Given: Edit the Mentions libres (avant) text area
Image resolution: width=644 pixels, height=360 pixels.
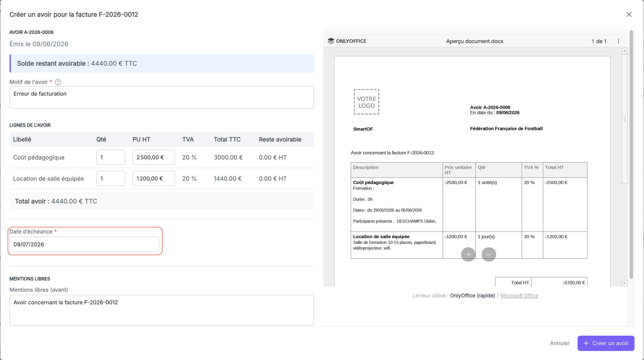Looking at the screenshot, I should [x=162, y=310].
